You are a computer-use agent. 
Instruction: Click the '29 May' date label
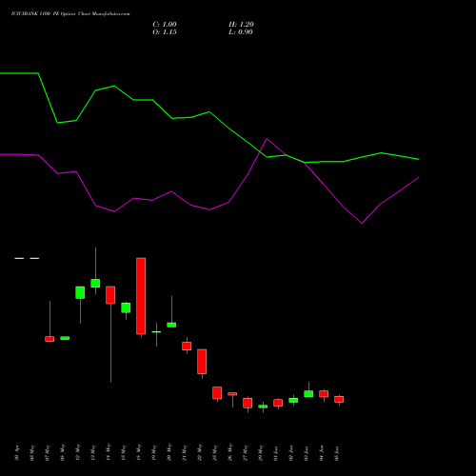tap(261, 453)
